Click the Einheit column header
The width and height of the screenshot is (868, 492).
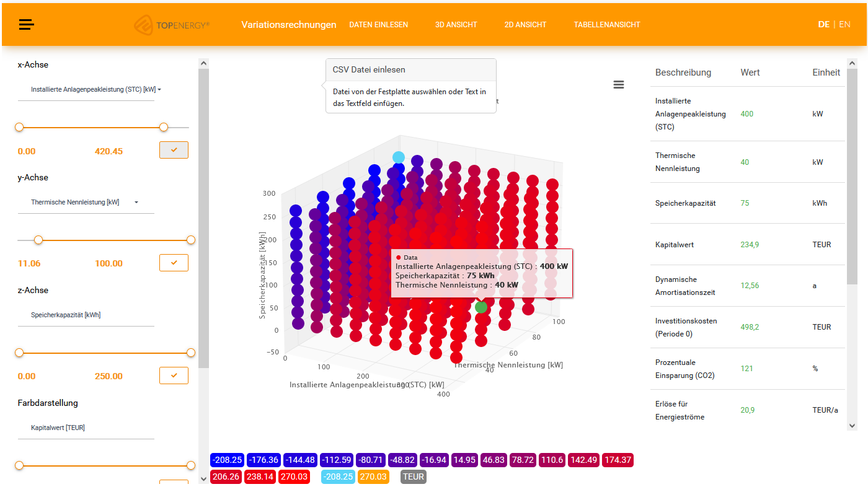click(826, 72)
